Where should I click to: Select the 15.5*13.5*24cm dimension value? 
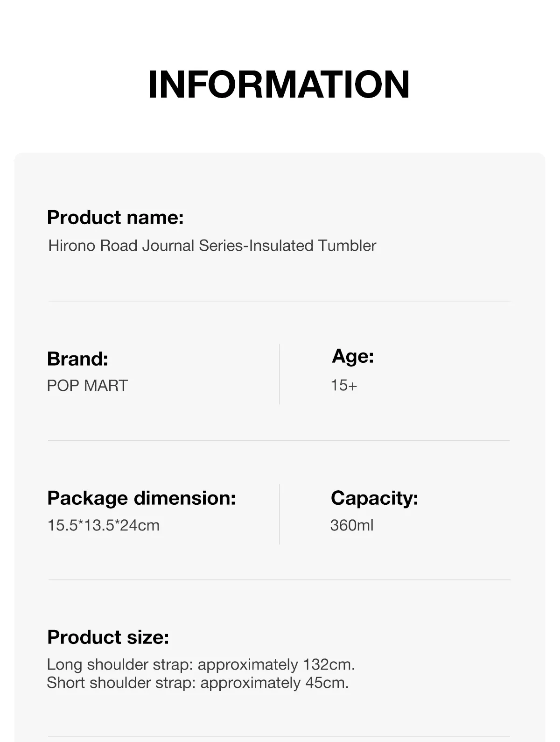[103, 525]
